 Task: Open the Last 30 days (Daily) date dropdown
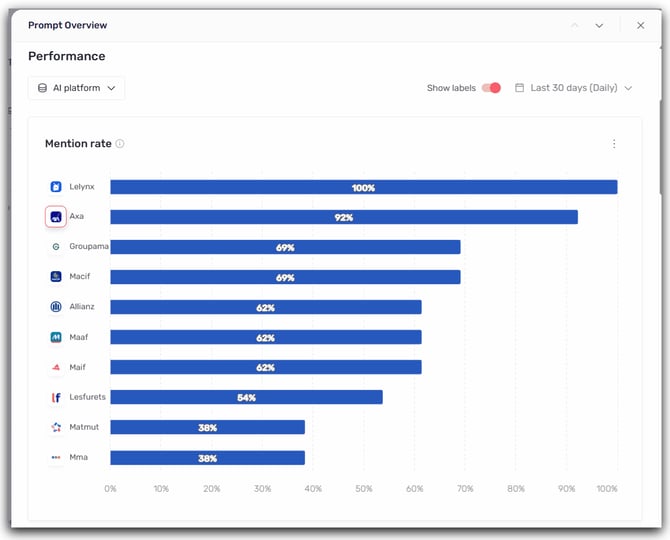[x=573, y=88]
